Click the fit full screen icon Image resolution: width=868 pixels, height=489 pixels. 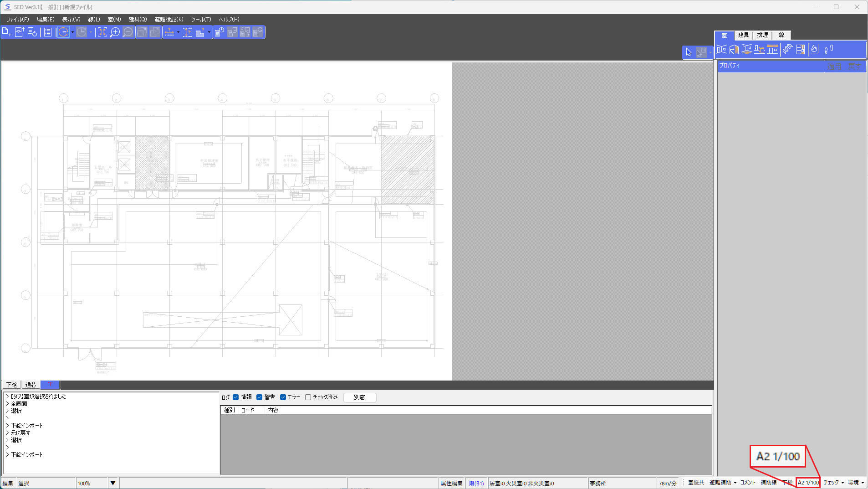[x=102, y=32]
